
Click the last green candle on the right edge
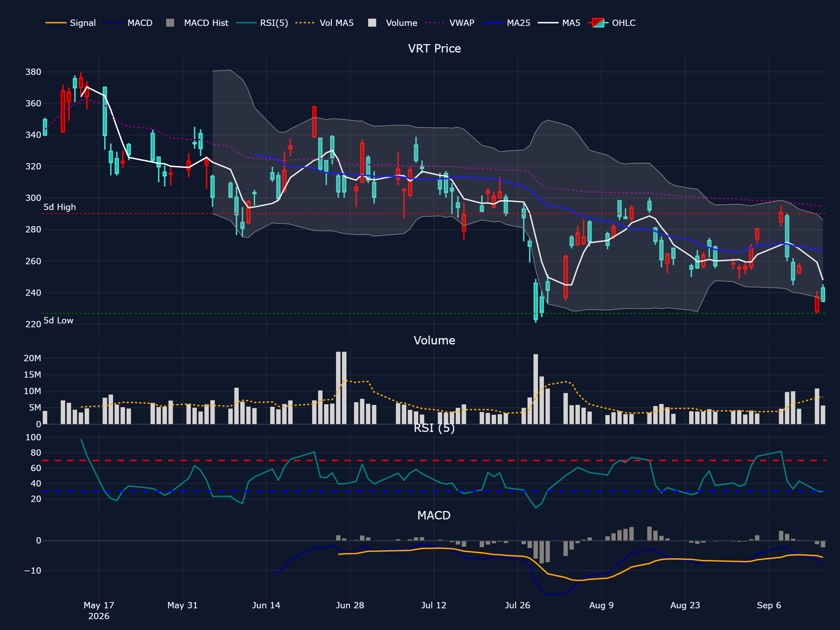pos(823,294)
